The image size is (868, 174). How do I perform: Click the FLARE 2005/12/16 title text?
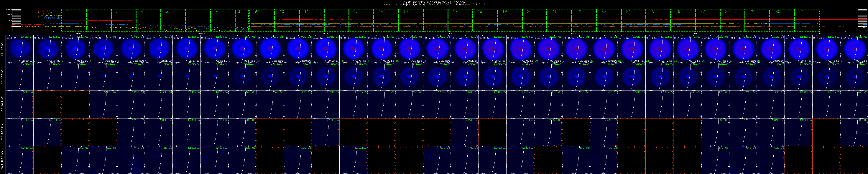(434, 2)
